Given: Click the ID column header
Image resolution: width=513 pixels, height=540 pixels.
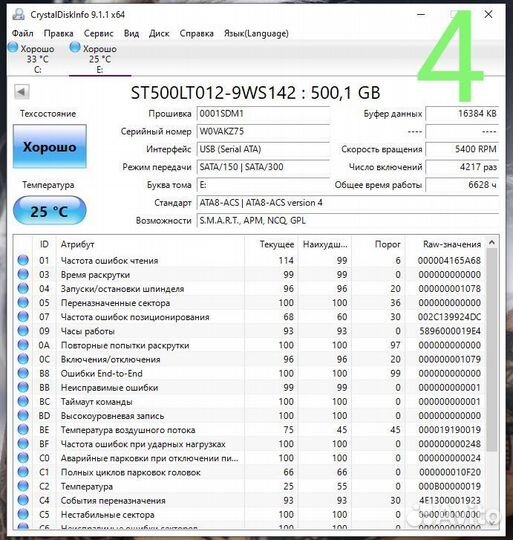Looking at the screenshot, I should (x=44, y=244).
